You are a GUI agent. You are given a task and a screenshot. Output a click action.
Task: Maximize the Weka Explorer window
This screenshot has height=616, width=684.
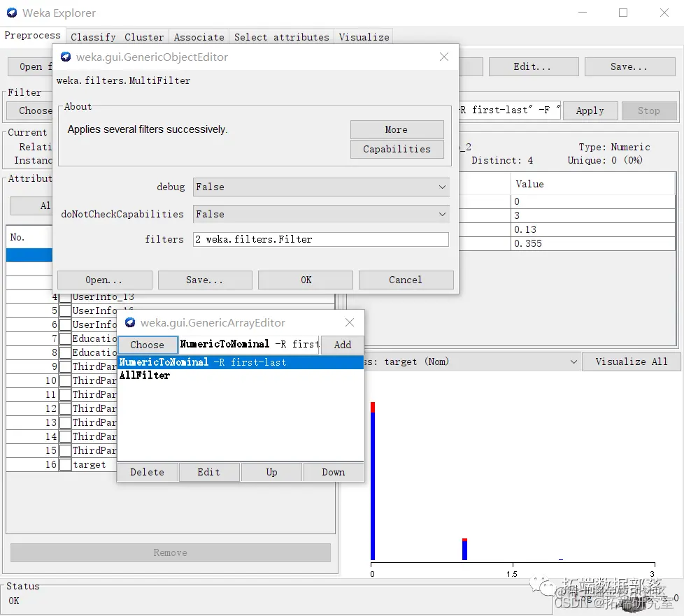click(x=623, y=13)
